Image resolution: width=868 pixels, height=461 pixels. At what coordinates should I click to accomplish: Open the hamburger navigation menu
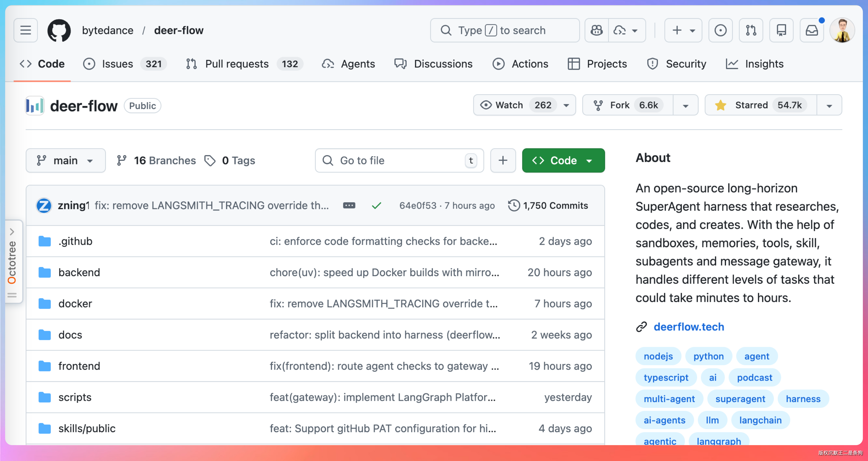pos(26,30)
